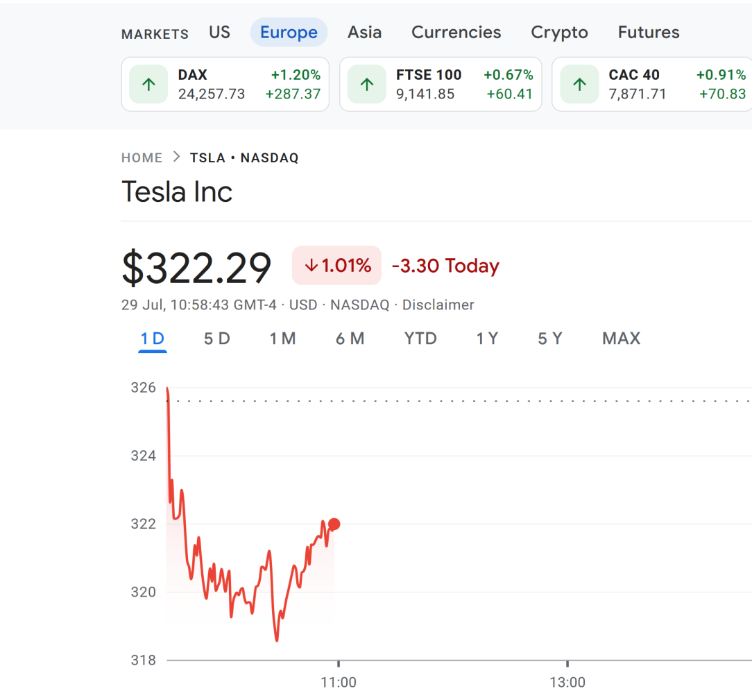The height and width of the screenshot is (700, 752).
Task: Click the FTSE 100 up-arrow icon
Action: click(367, 85)
